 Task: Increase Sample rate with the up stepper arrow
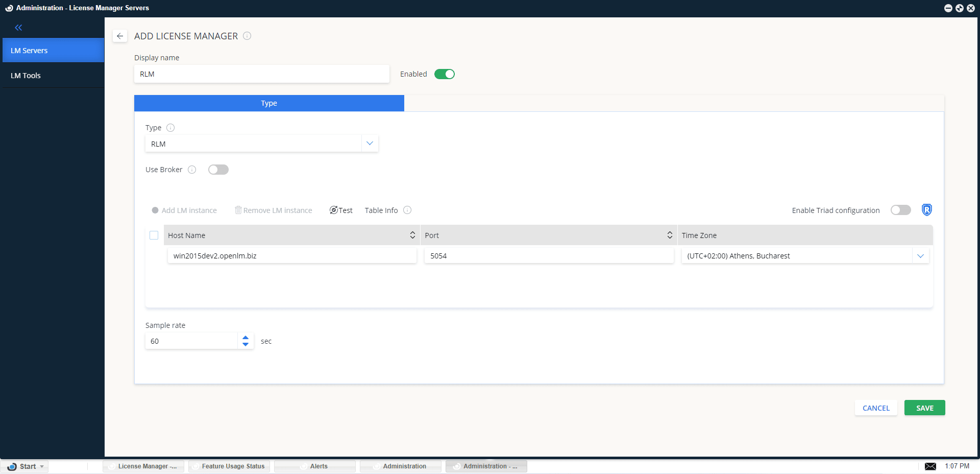246,337
